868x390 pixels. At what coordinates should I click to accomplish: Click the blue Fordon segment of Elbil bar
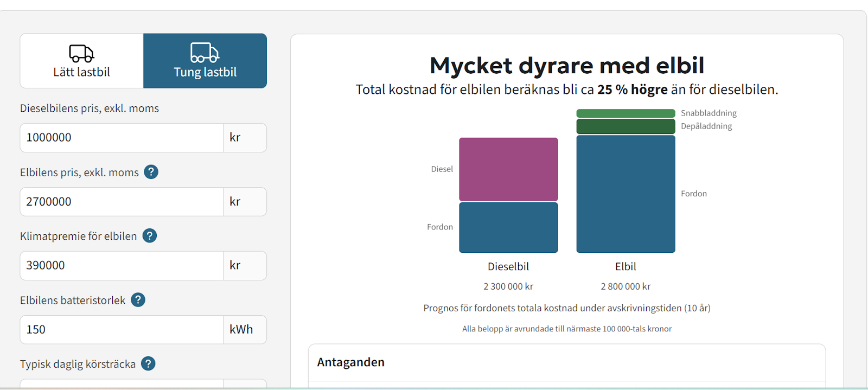tap(626, 194)
